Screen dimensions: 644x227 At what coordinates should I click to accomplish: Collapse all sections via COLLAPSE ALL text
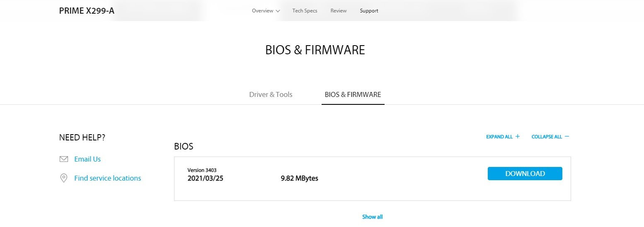[547, 137]
